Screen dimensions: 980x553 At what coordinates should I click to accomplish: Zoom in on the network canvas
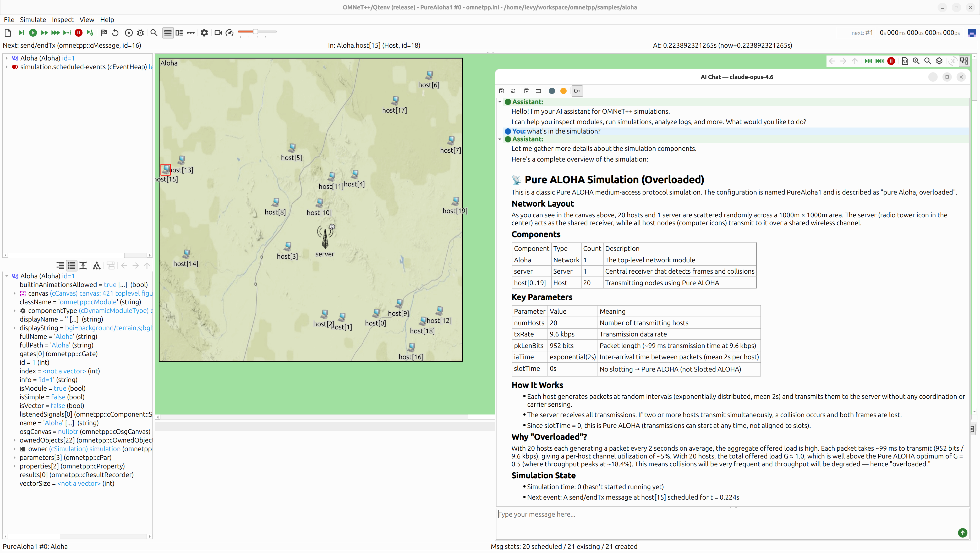pos(916,61)
